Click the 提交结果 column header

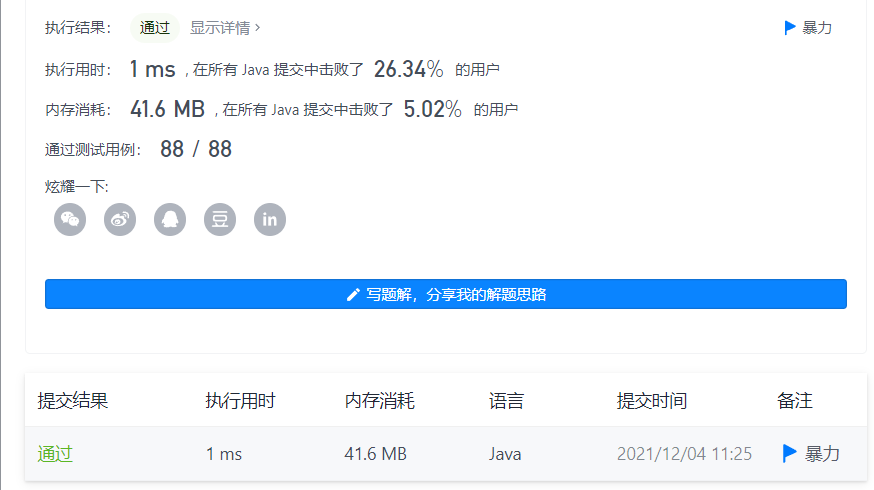[x=72, y=401]
